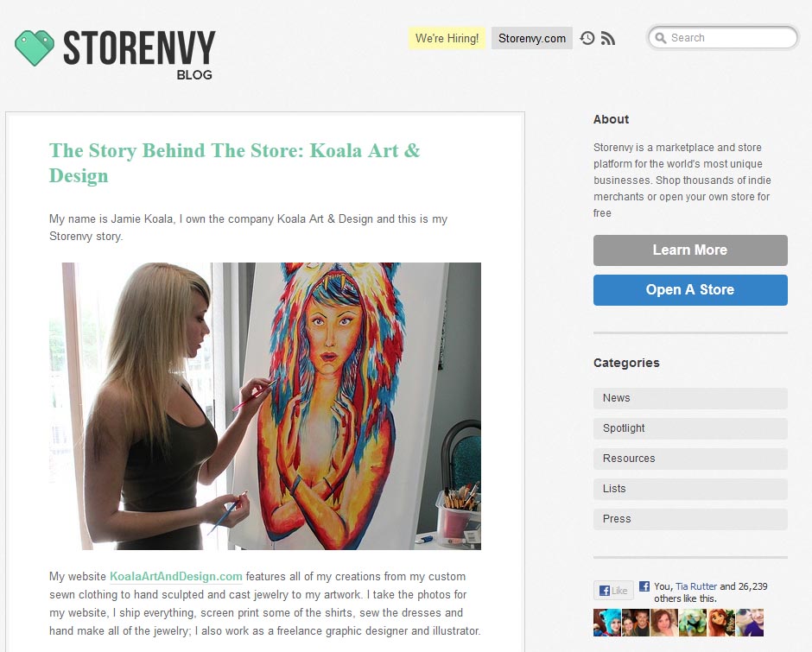Open the Koala Art & Design post title
This screenshot has width=812, height=652.
click(x=235, y=162)
